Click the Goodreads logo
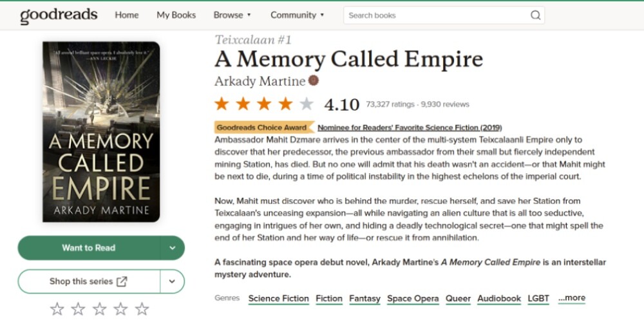This screenshot has width=644, height=322. [59, 15]
